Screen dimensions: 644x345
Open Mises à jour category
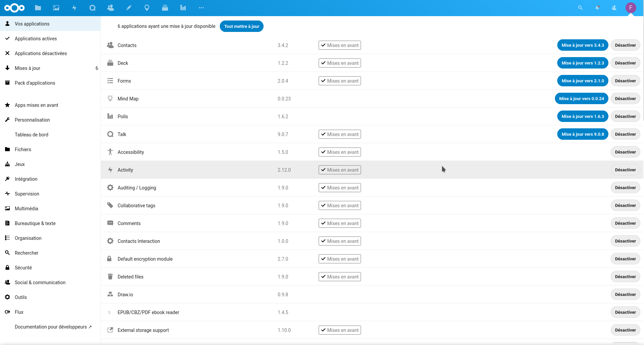(x=50, y=68)
